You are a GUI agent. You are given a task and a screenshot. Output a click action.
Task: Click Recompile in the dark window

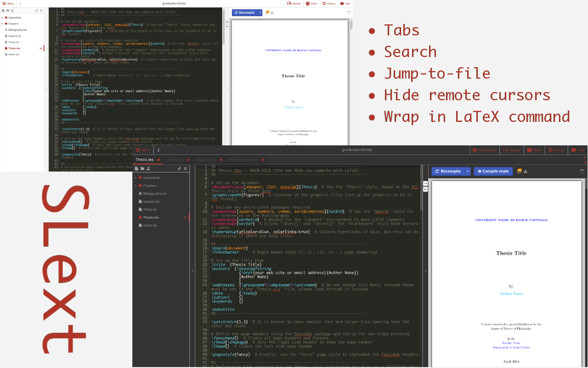pyautogui.click(x=448, y=171)
